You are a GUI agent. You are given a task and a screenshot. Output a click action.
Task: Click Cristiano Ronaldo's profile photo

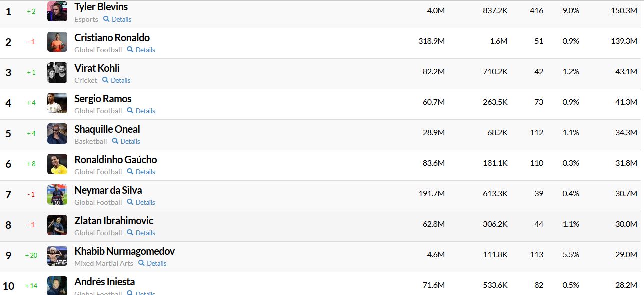[x=57, y=42]
